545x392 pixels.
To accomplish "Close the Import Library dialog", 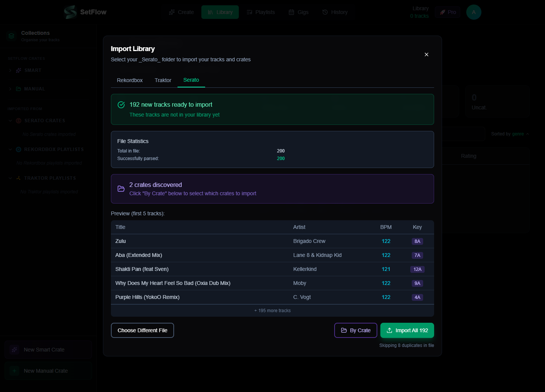I will coord(427,54).
